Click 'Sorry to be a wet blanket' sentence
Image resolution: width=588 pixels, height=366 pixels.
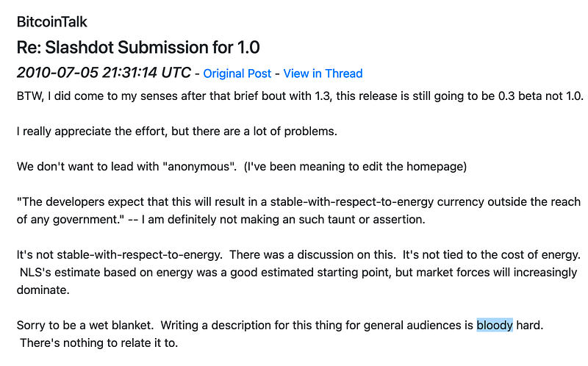85,325
